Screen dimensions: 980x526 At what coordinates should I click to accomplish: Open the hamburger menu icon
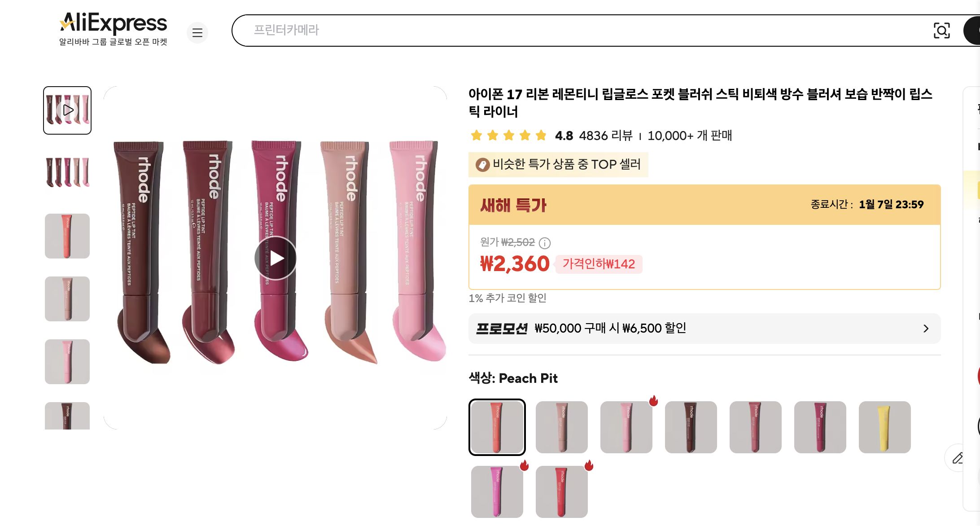[197, 33]
